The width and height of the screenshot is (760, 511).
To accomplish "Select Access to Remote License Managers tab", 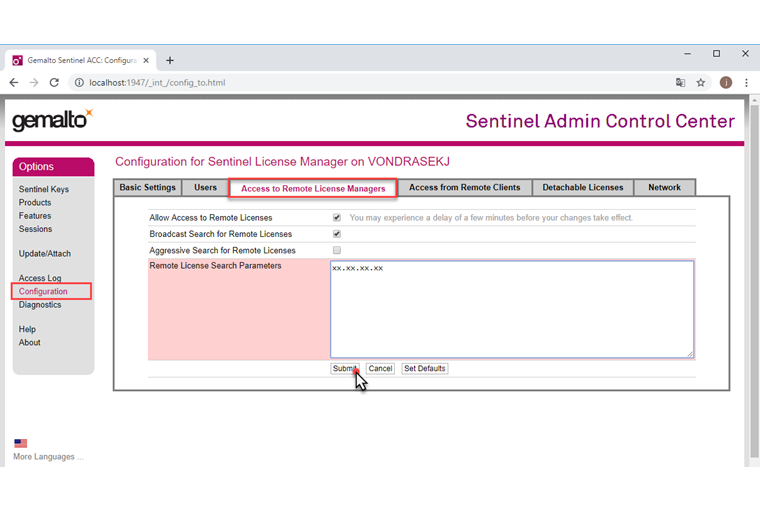I will pos(313,188).
